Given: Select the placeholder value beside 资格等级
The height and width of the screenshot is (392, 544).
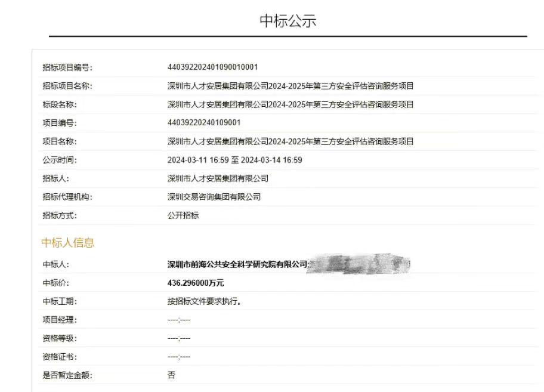Looking at the screenshot, I should (179, 338).
